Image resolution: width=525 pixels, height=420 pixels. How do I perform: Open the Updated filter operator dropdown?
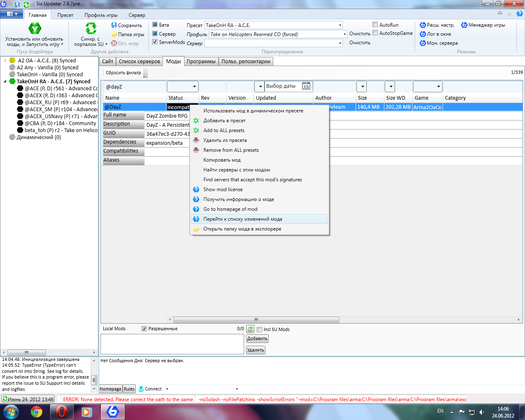point(259,87)
